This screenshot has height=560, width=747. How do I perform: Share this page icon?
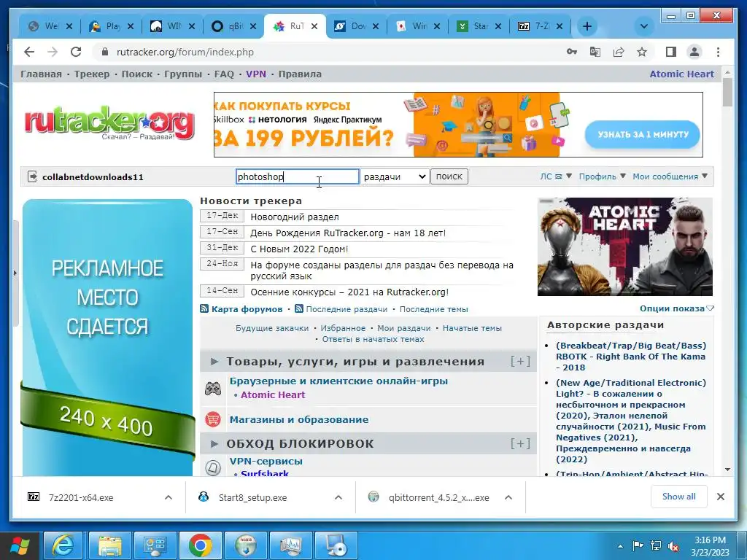[619, 52]
